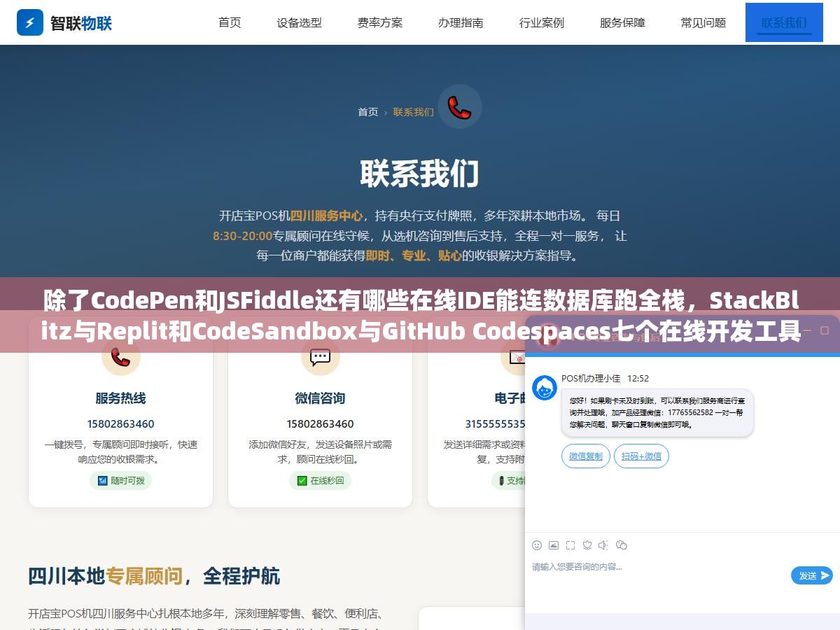Go to 费率方案 in the navbar
Screen dimensions: 840x630
click(x=380, y=22)
